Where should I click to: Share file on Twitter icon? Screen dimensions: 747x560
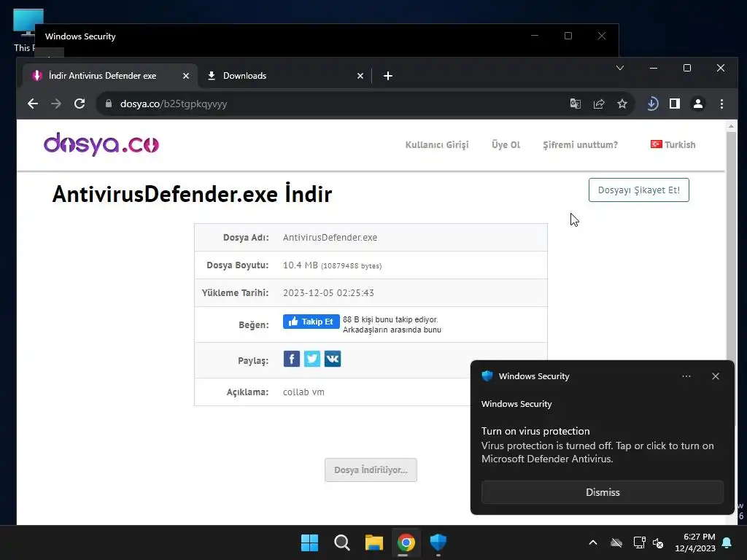(312, 359)
